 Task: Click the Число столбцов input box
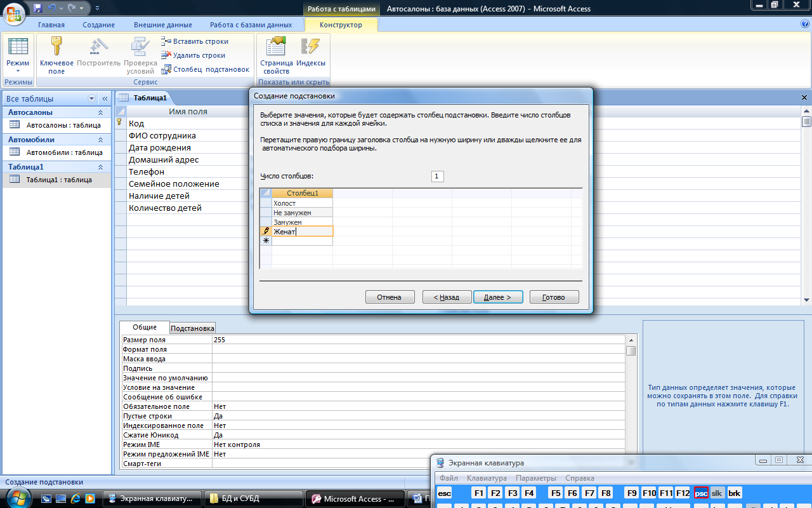(437, 177)
